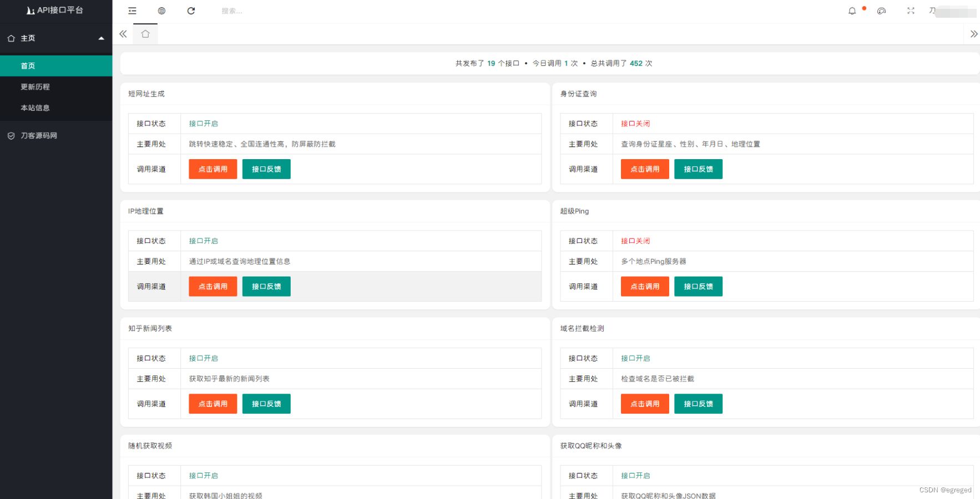Open 更新历程 in the sidebar
This screenshot has height=499, width=980.
point(35,87)
